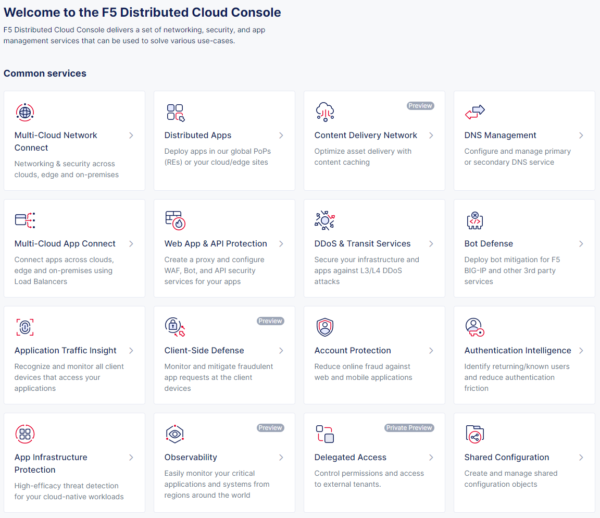600x518 pixels.
Task: Click the DNS Management arrows icon
Action: click(475, 112)
